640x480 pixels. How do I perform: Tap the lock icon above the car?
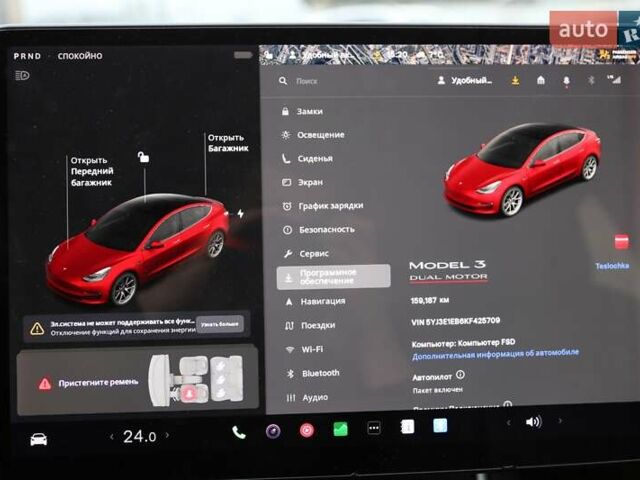pyautogui.click(x=144, y=157)
